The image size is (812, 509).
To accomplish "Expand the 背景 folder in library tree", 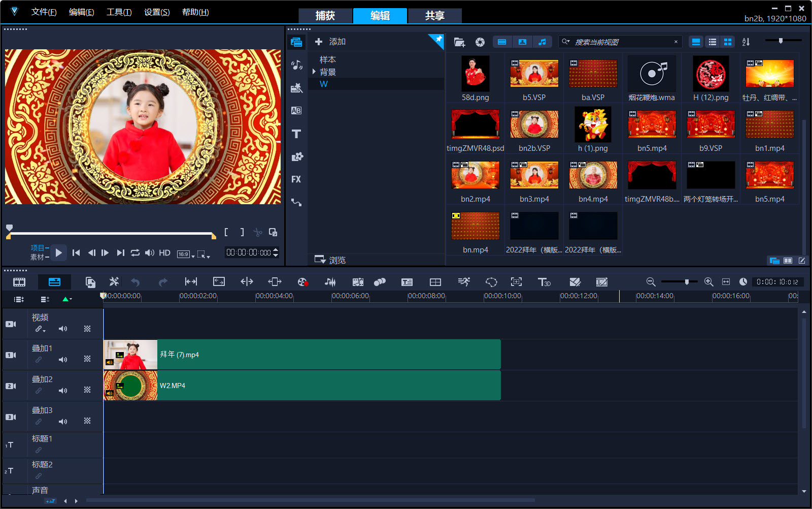I will (x=314, y=72).
